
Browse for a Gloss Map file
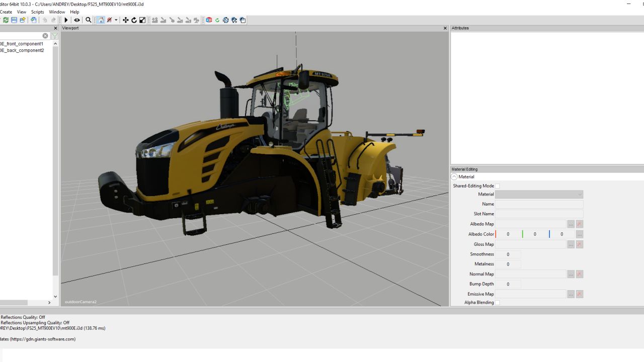tap(571, 244)
